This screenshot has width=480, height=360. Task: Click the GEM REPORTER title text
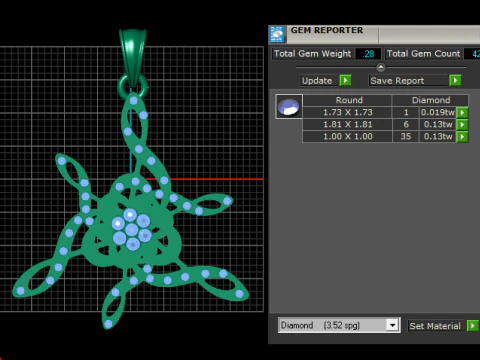327,30
